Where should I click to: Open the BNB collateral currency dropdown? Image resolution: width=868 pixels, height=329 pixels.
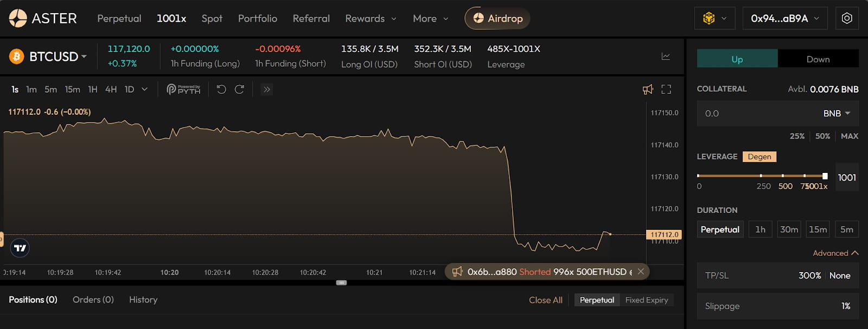pyautogui.click(x=837, y=113)
